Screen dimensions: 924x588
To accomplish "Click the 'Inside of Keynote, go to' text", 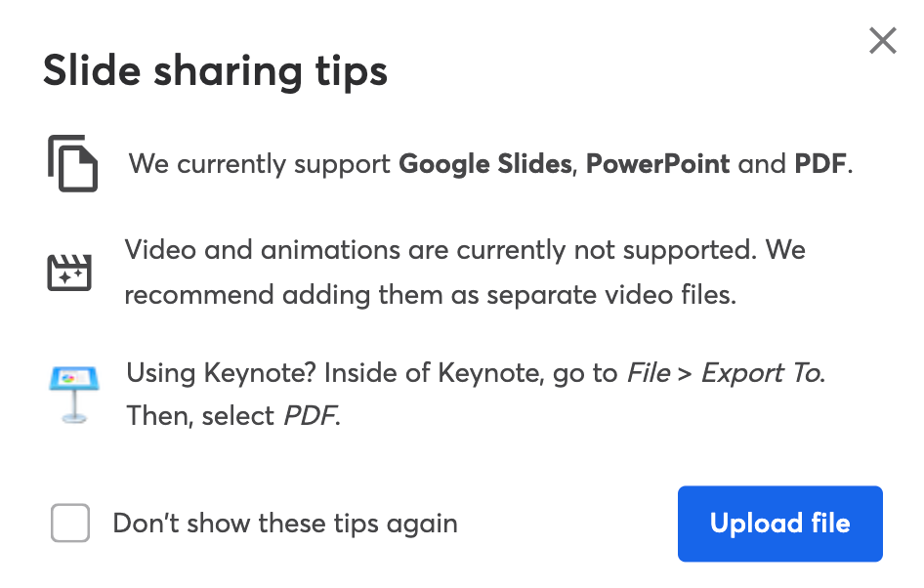I will 471,373.
